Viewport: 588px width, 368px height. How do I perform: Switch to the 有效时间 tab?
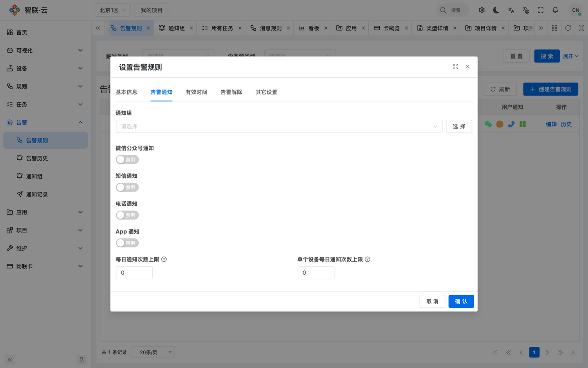[196, 92]
